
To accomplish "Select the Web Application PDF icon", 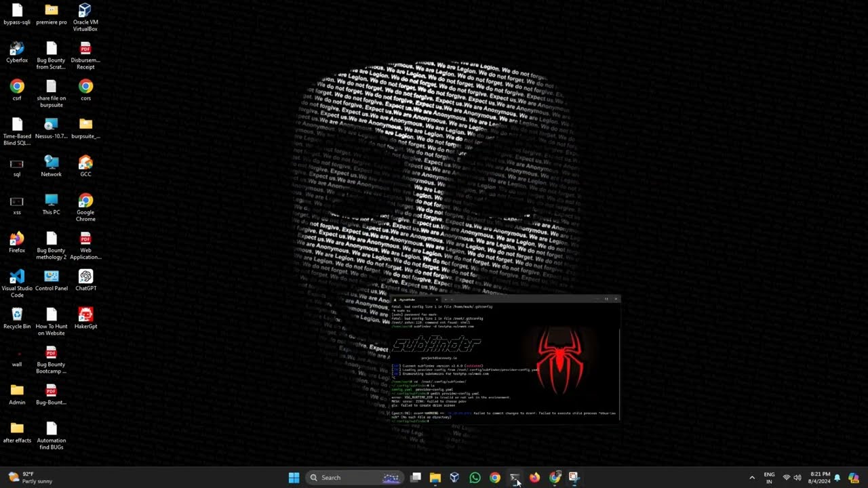I will [85, 245].
